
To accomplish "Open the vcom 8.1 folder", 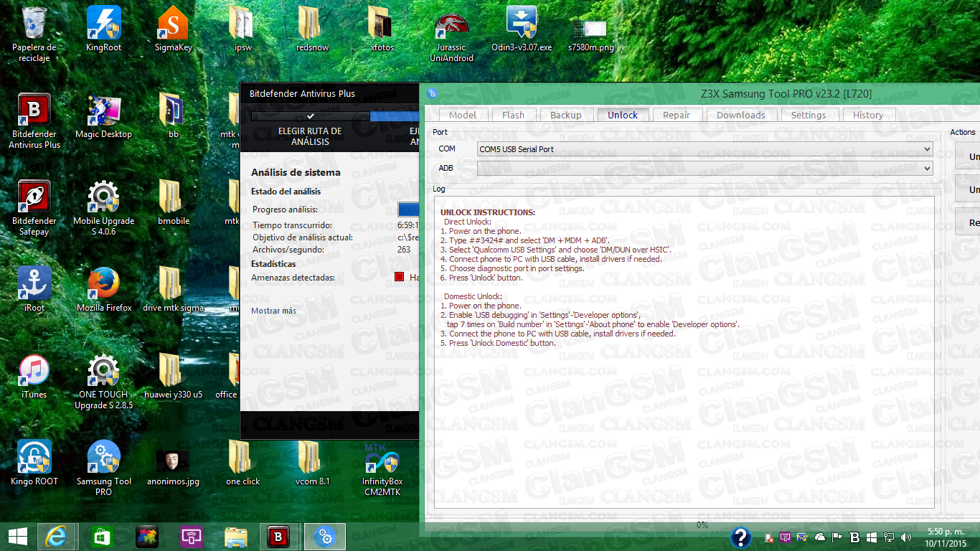I will click(x=312, y=463).
